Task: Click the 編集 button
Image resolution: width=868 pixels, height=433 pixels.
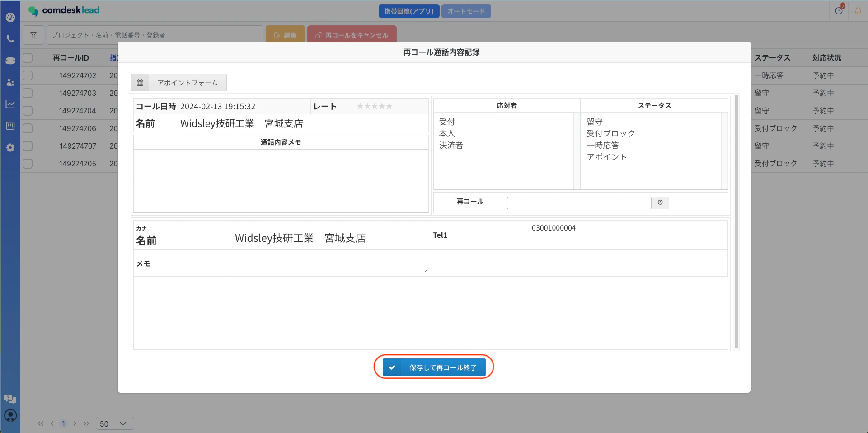Action: click(x=285, y=35)
